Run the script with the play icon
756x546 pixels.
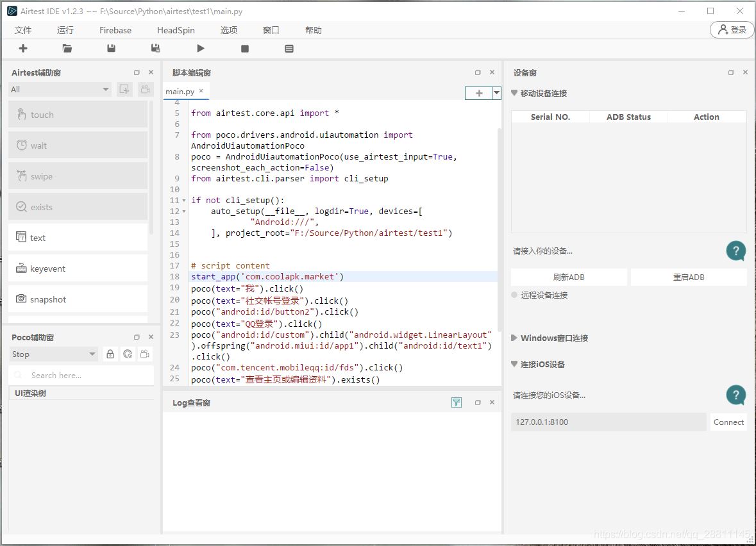click(201, 48)
